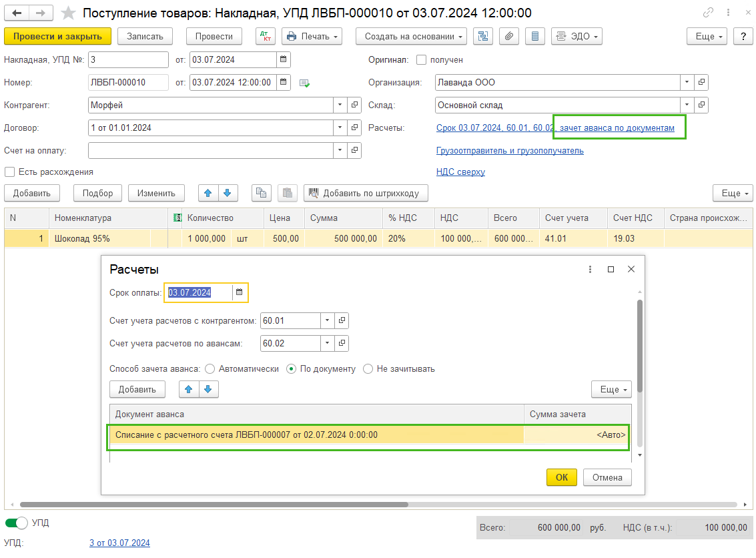Go back with the left arrow button
The width and height of the screenshot is (756, 558).
tap(17, 13)
